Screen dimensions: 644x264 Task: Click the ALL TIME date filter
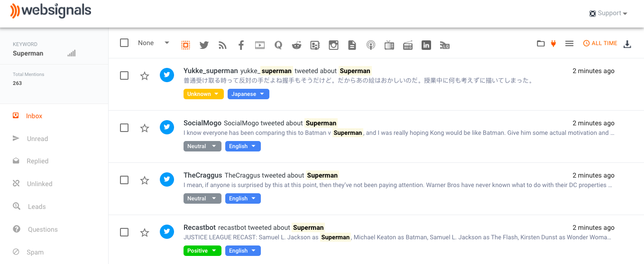[x=600, y=43]
